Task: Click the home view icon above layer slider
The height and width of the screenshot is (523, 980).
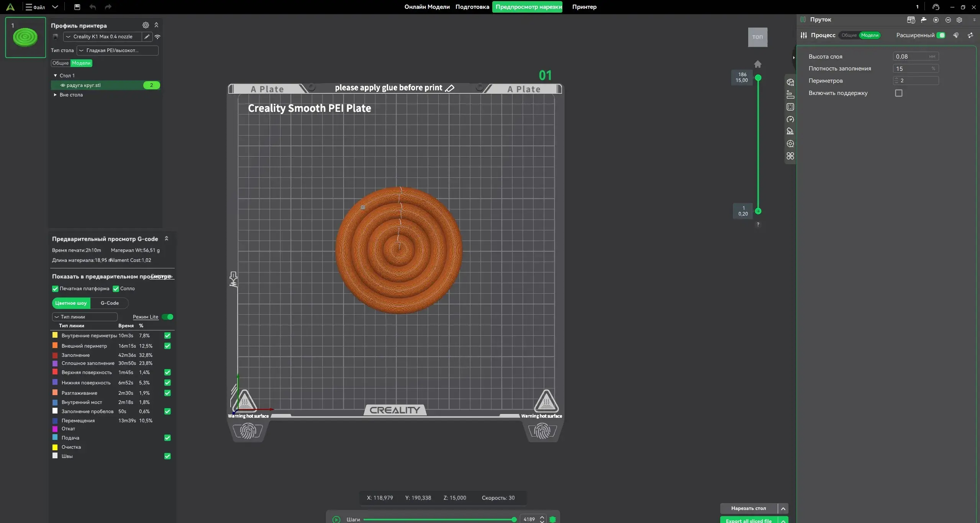Action: pyautogui.click(x=758, y=64)
